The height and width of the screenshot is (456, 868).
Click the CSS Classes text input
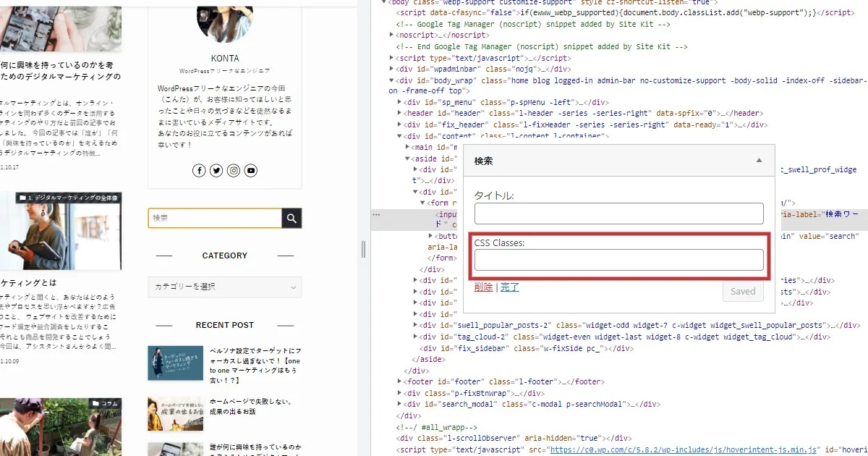(619, 260)
